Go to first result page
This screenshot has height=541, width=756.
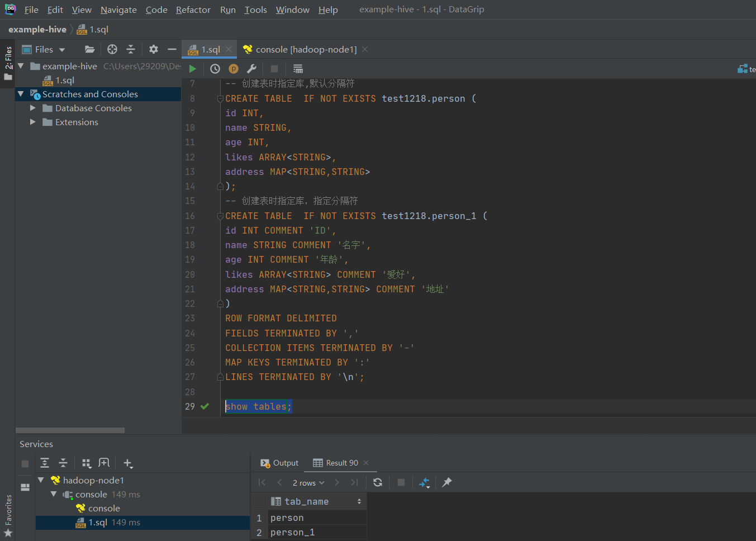pyautogui.click(x=262, y=482)
